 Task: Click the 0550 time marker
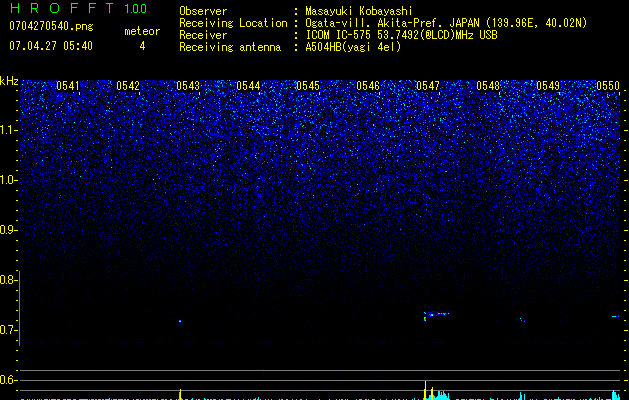click(608, 86)
